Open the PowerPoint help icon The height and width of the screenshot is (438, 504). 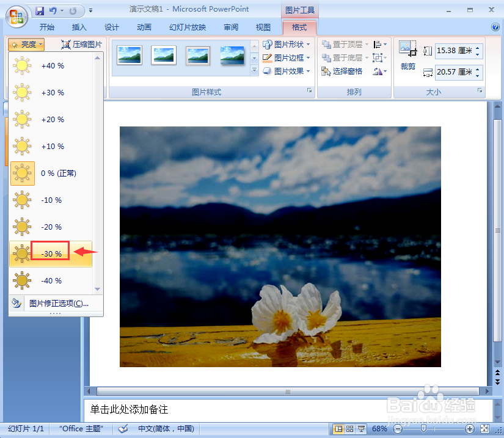point(495,27)
